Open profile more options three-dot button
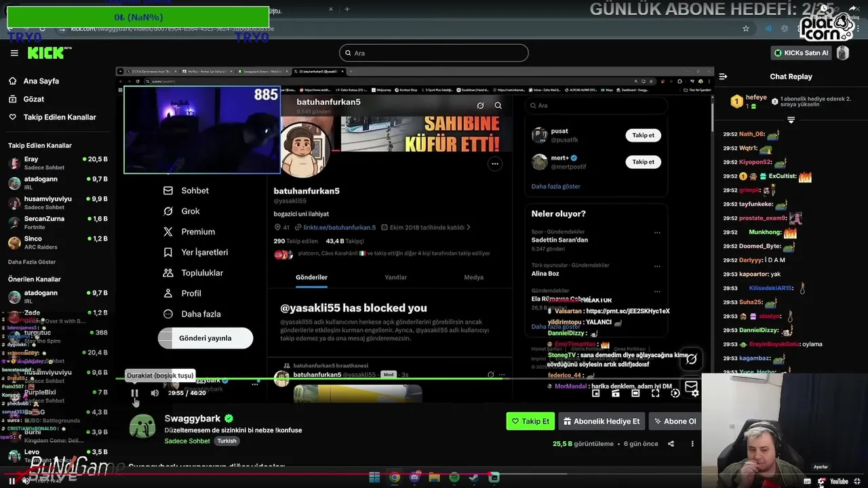 pos(495,163)
